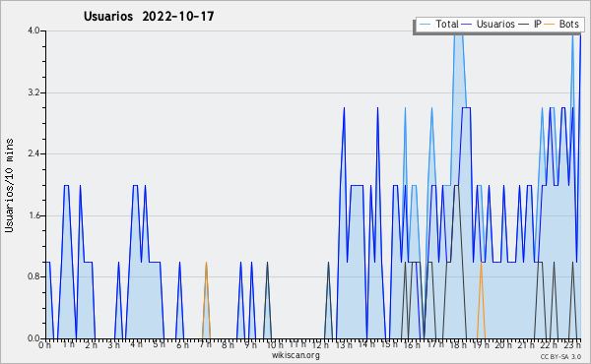This screenshot has height=364, width=591.
Task: Click the x-axis label '11 h'
Action: click(x=297, y=344)
